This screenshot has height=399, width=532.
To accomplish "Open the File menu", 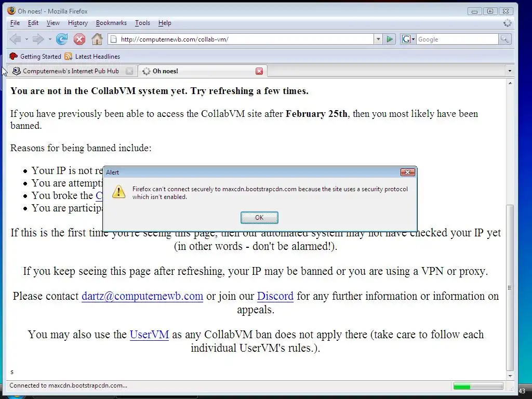I will pyautogui.click(x=15, y=23).
